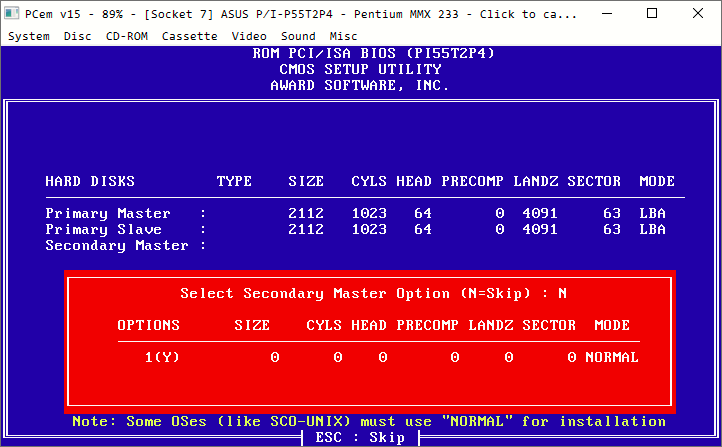This screenshot has width=722, height=447.
Task: Click the PRECOMP header in hard disks table
Action: 472,181
